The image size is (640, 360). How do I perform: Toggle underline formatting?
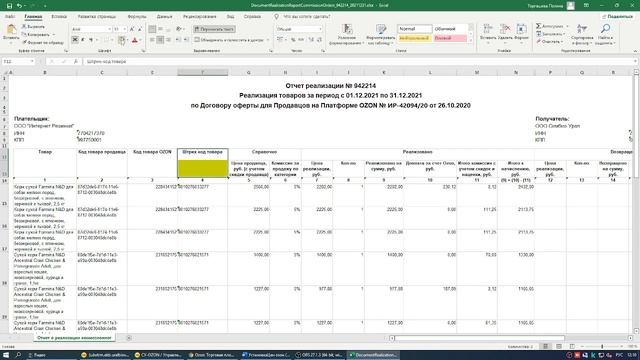(x=91, y=40)
